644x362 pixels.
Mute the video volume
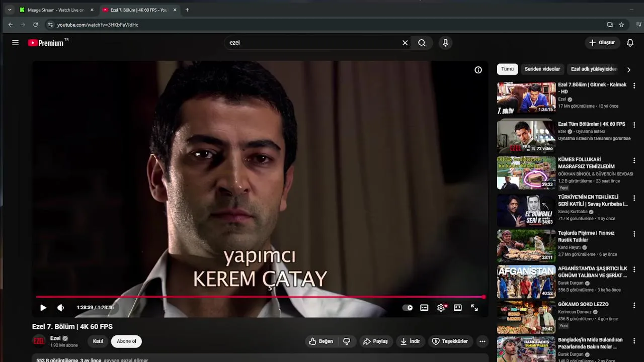coord(61,308)
